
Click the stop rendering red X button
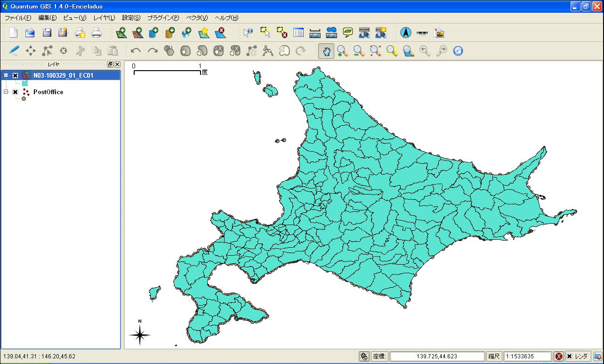click(x=558, y=356)
